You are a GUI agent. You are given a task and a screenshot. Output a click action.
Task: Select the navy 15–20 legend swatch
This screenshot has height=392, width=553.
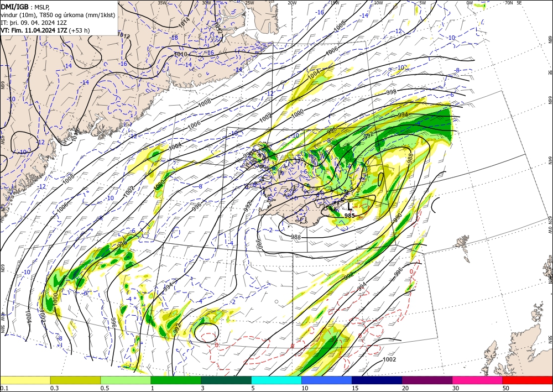click(377, 380)
